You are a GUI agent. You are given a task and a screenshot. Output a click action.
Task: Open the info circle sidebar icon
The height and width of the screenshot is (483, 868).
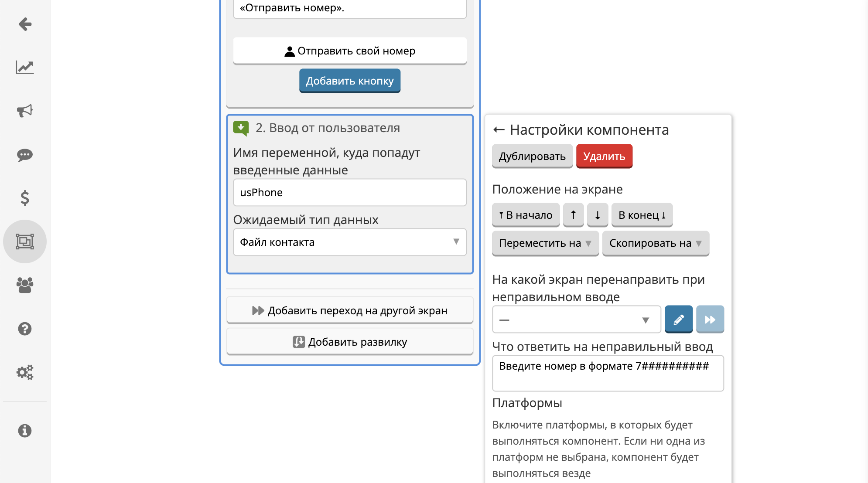[25, 431]
